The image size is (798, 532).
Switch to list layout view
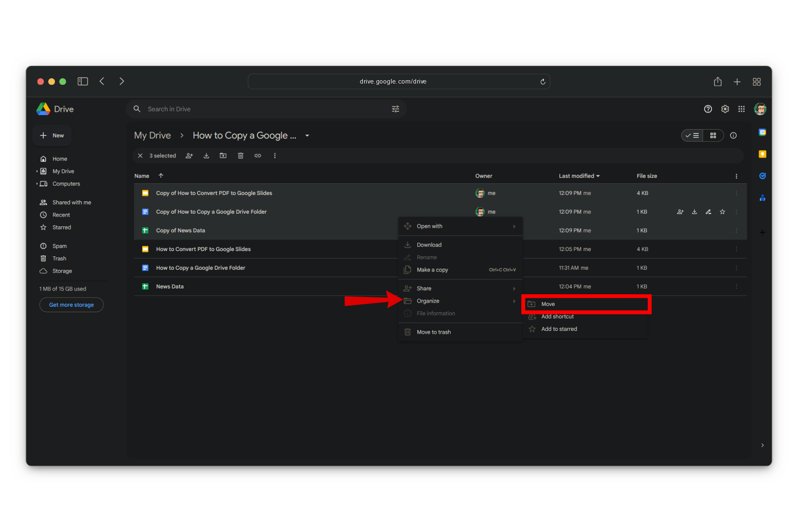pos(692,135)
